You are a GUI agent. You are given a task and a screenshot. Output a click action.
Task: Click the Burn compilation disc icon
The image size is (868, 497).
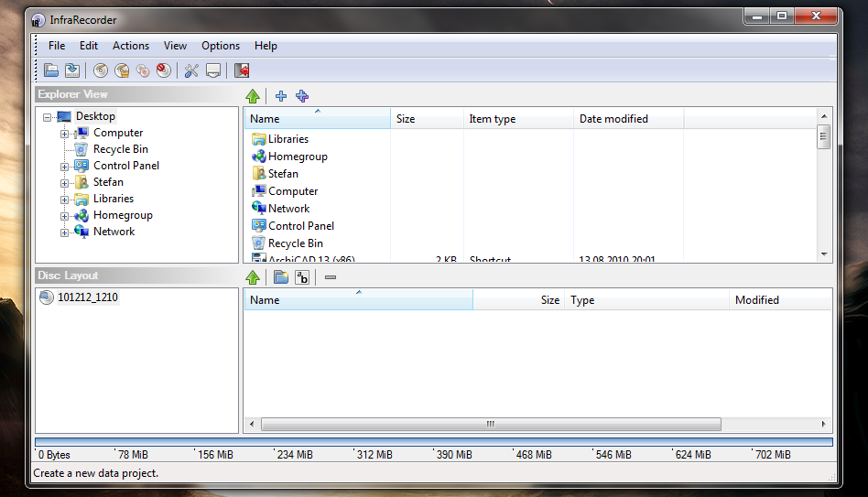[x=101, y=70]
